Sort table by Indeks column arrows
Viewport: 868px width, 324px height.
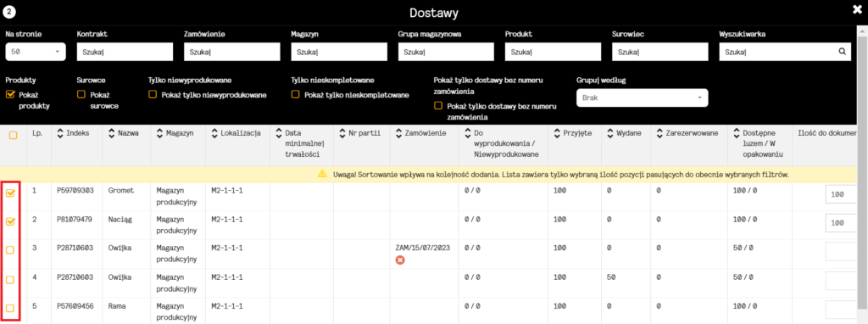pyautogui.click(x=60, y=133)
